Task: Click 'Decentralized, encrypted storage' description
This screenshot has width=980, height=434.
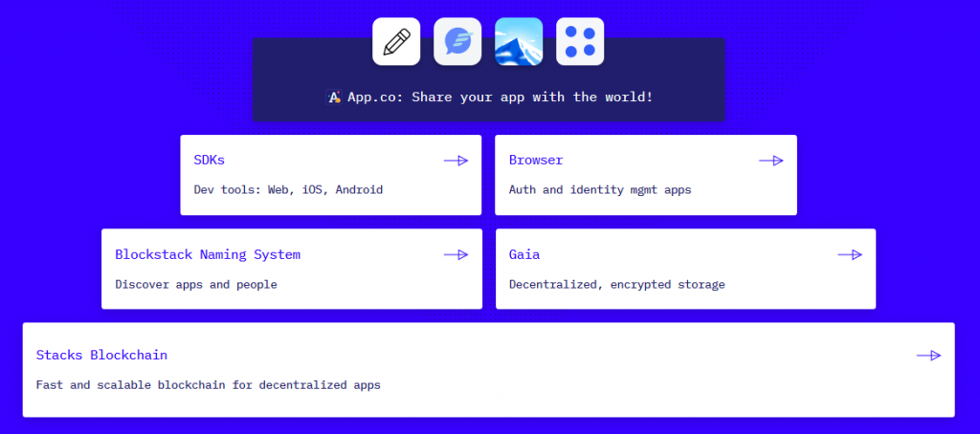Action: point(616,284)
